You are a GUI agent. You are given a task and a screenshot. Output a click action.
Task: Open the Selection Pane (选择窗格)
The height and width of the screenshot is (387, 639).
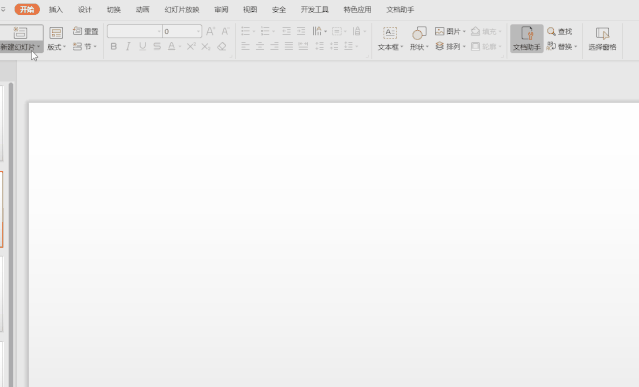(x=602, y=39)
